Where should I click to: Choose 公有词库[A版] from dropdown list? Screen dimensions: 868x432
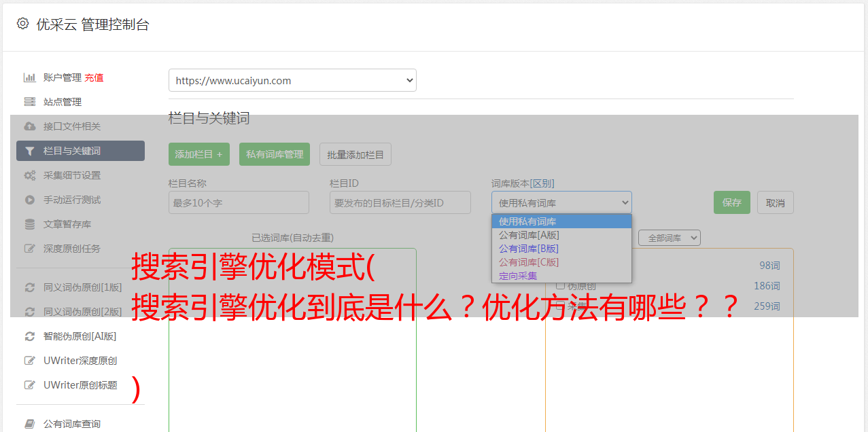529,235
